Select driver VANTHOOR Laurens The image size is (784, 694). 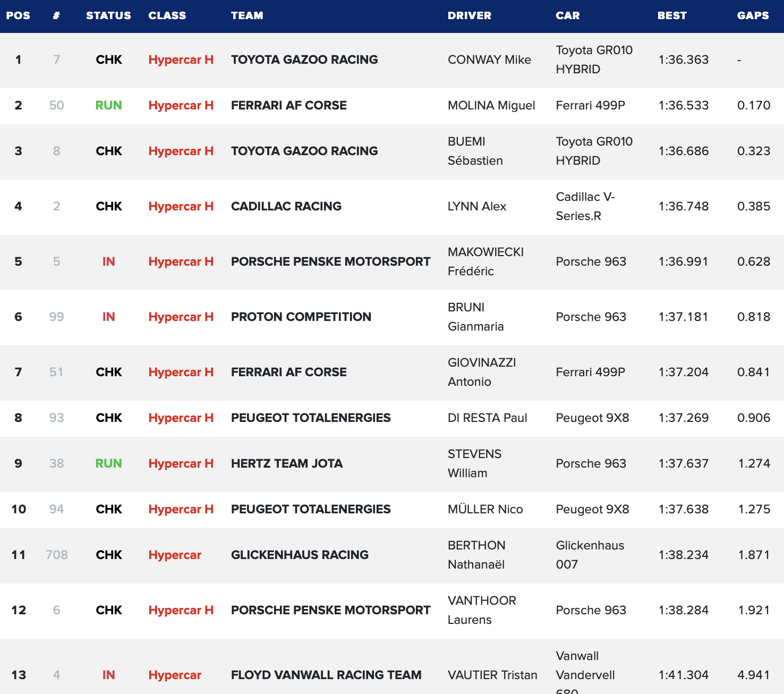tap(482, 610)
